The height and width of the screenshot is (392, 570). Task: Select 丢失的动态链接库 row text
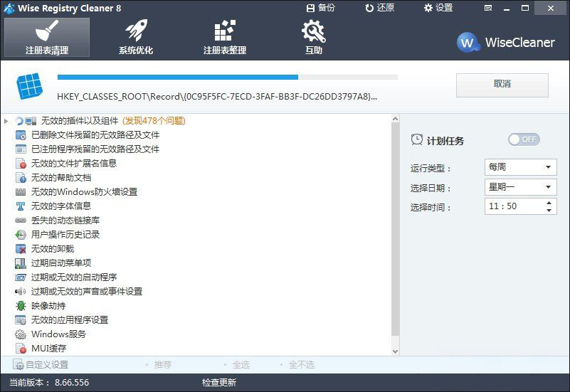pos(65,220)
